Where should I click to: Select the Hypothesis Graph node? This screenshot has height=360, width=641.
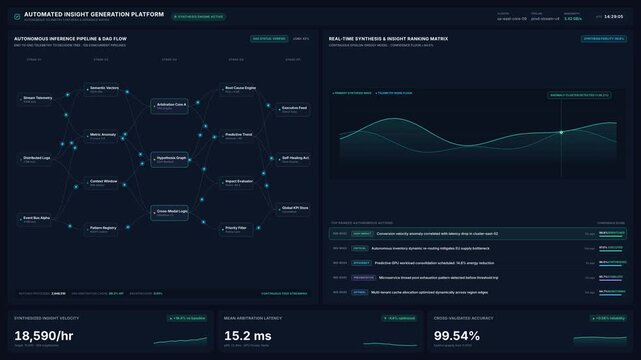pyautogui.click(x=169, y=159)
